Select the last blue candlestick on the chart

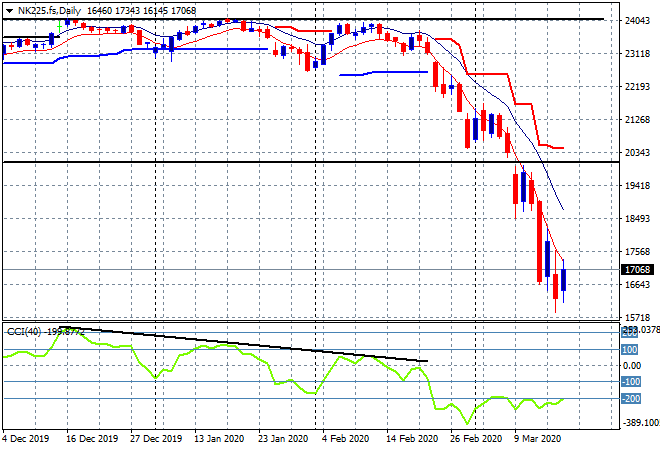563,280
